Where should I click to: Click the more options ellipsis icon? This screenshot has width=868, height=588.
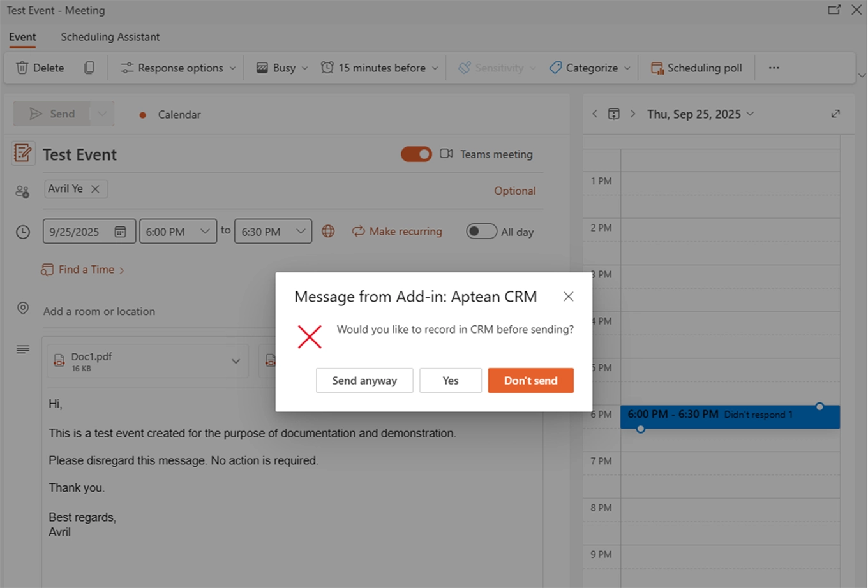pos(774,67)
